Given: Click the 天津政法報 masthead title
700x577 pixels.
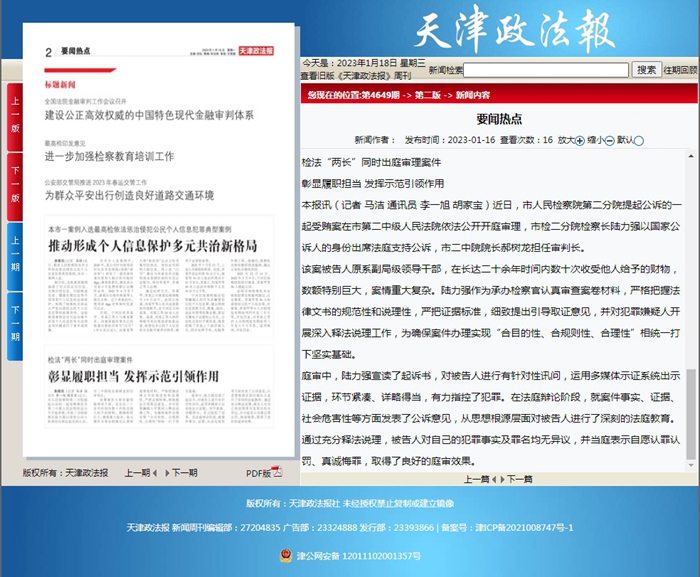Looking at the screenshot, I should [515, 29].
